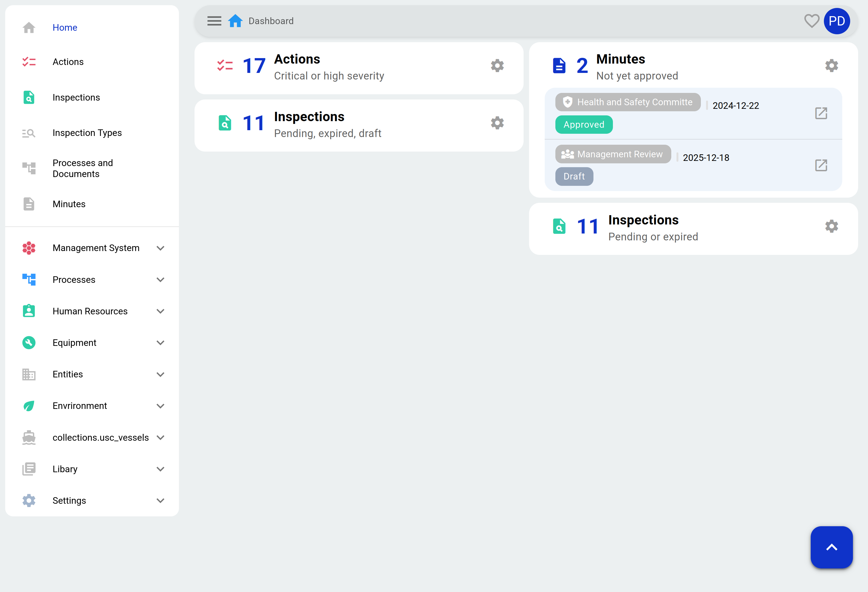Viewport: 868px width, 592px height.
Task: Go to Inspection Types in sidebar
Action: tap(87, 133)
